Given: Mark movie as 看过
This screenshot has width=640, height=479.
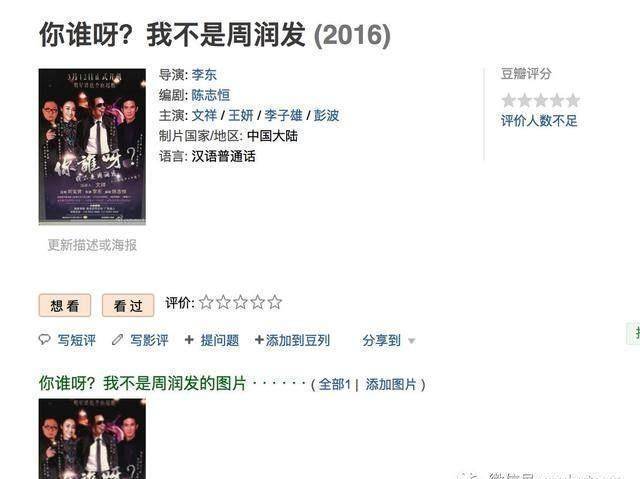Looking at the screenshot, I should (x=128, y=305).
